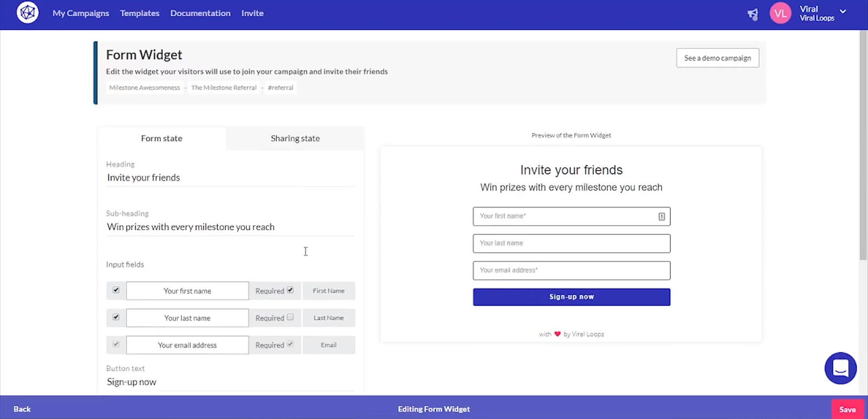
Task: Save the form widget
Action: click(x=847, y=409)
